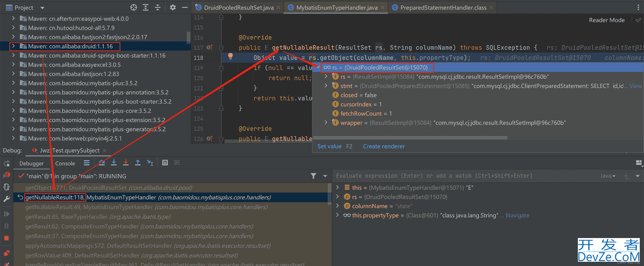Select the getNullableResult:49 stack frame
644x266 pixels.
(171, 207)
